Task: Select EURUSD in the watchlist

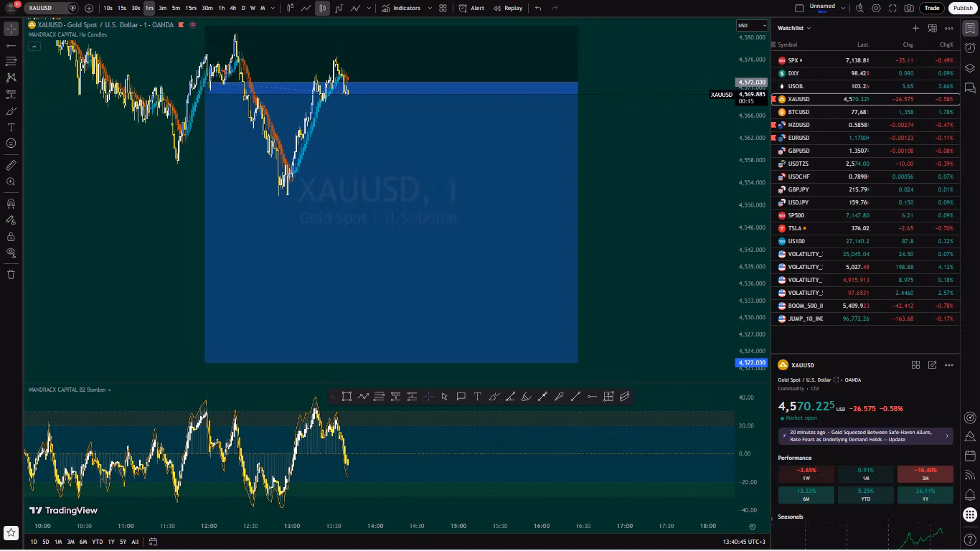Action: point(865,138)
